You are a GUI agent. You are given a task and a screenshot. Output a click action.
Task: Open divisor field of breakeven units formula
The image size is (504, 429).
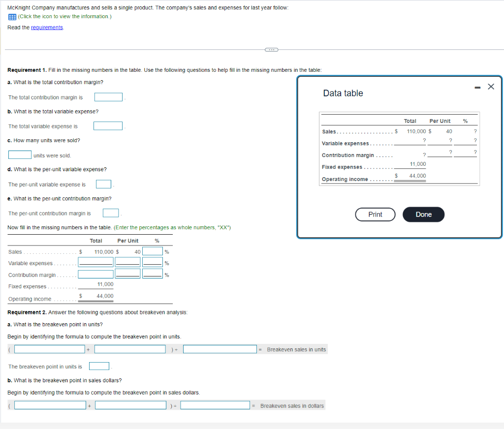click(220, 349)
